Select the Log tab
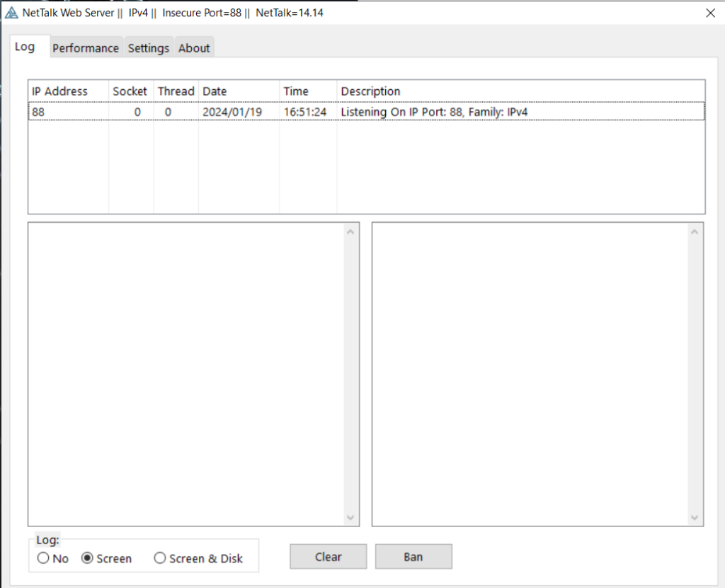The height and width of the screenshot is (588, 725). click(25, 47)
